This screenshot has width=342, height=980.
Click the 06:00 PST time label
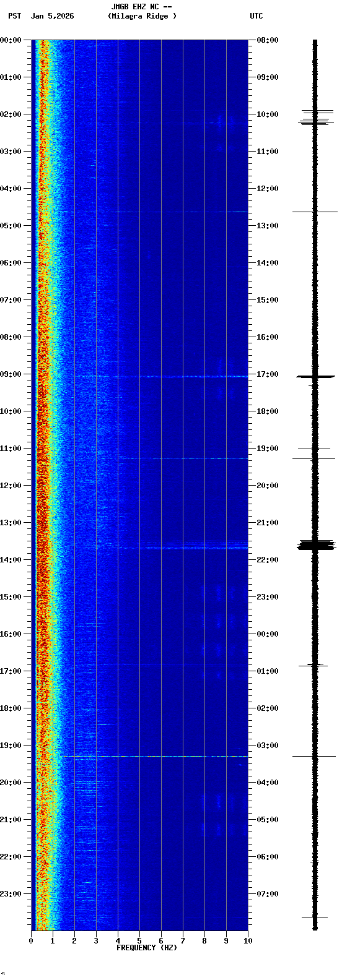point(11,263)
